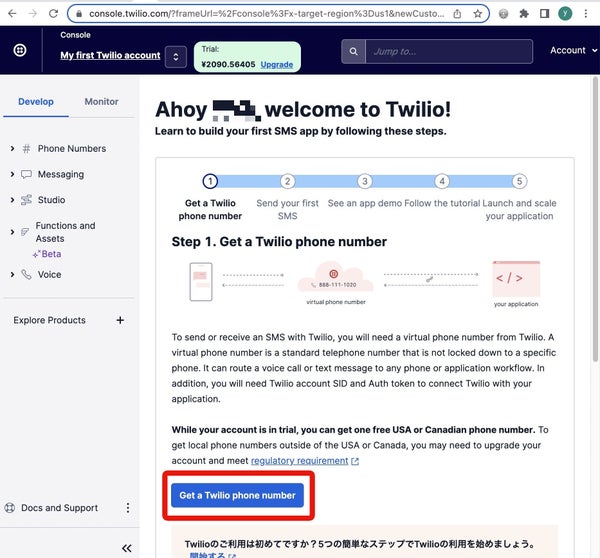Open the Chrome three-dot menu

585,14
